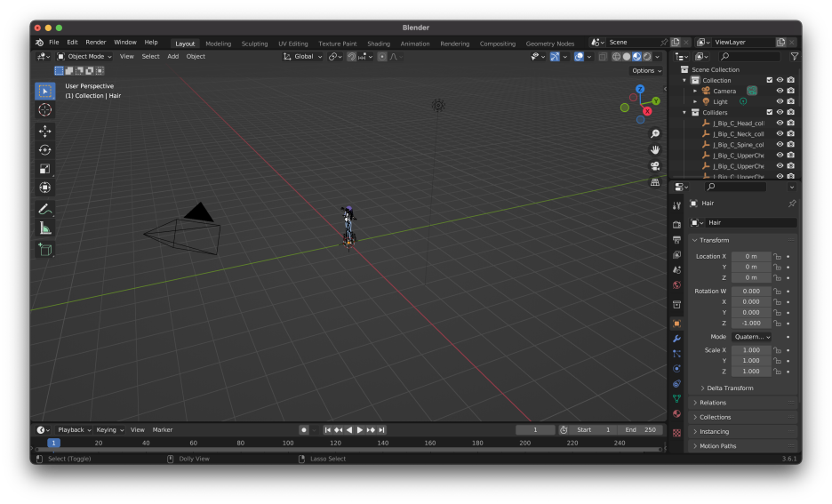This screenshot has width=832, height=504.
Task: Open the Physics properties tab
Action: [x=676, y=368]
